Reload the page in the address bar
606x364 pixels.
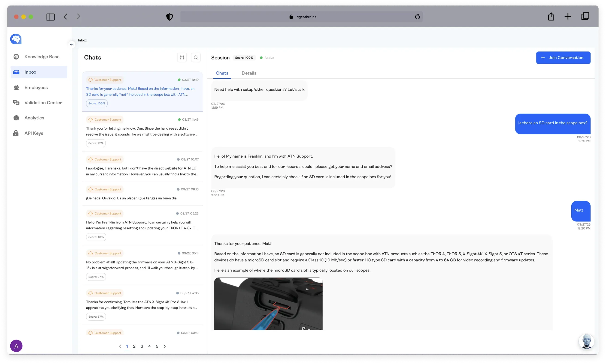417,17
